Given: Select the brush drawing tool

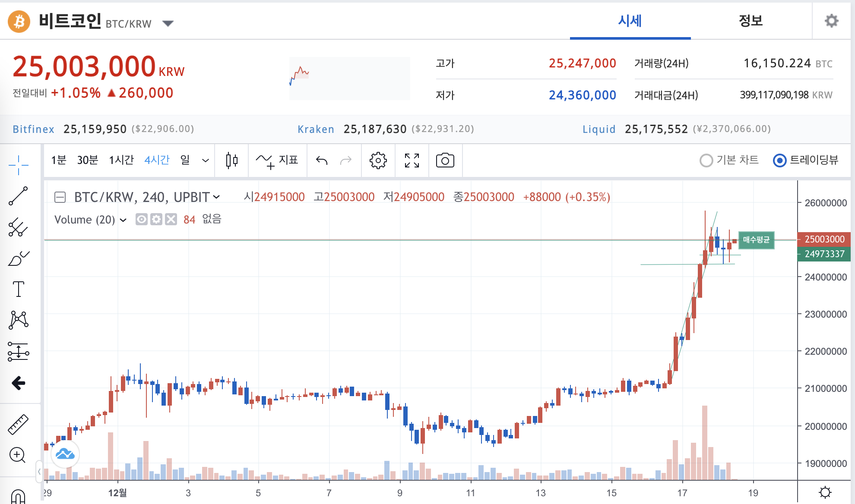Looking at the screenshot, I should (x=18, y=258).
